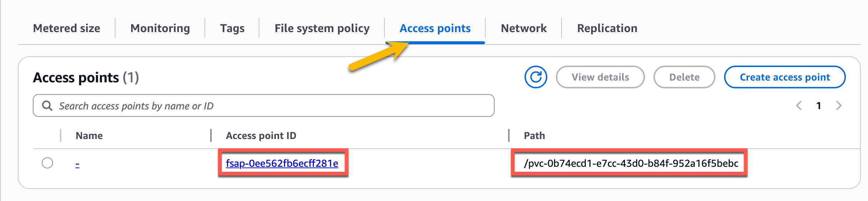Switch to the Network tab
Screen dimensions: 868x201
tap(523, 28)
